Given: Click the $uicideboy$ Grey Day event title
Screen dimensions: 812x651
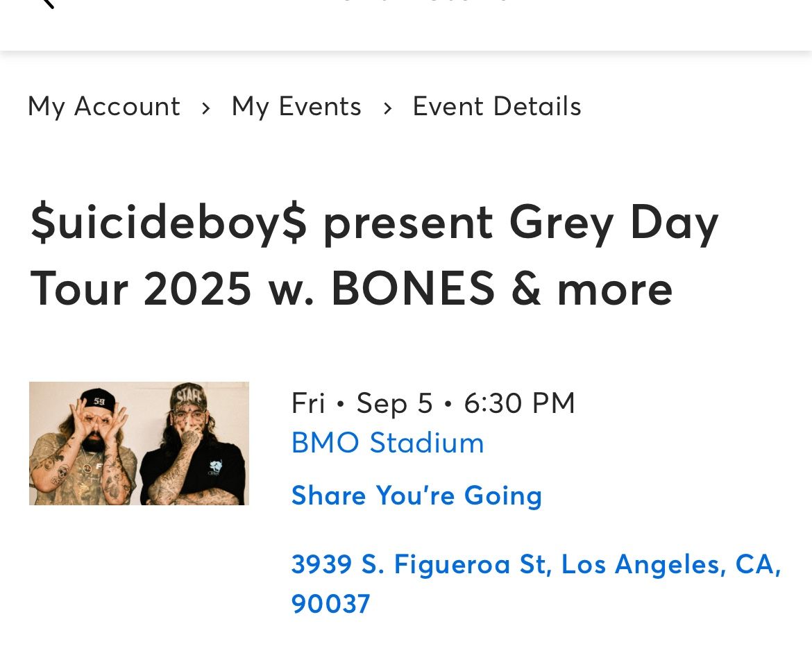Looking at the screenshot, I should point(375,223).
